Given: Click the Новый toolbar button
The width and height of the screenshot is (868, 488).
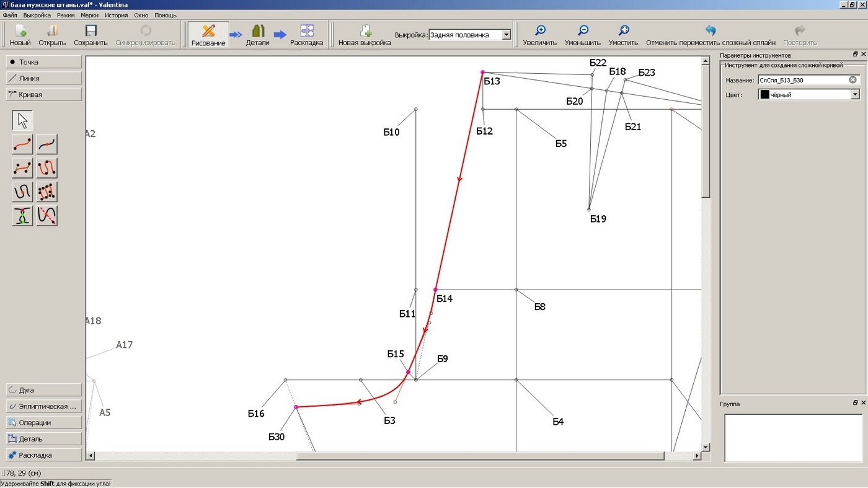Looking at the screenshot, I should (20, 35).
